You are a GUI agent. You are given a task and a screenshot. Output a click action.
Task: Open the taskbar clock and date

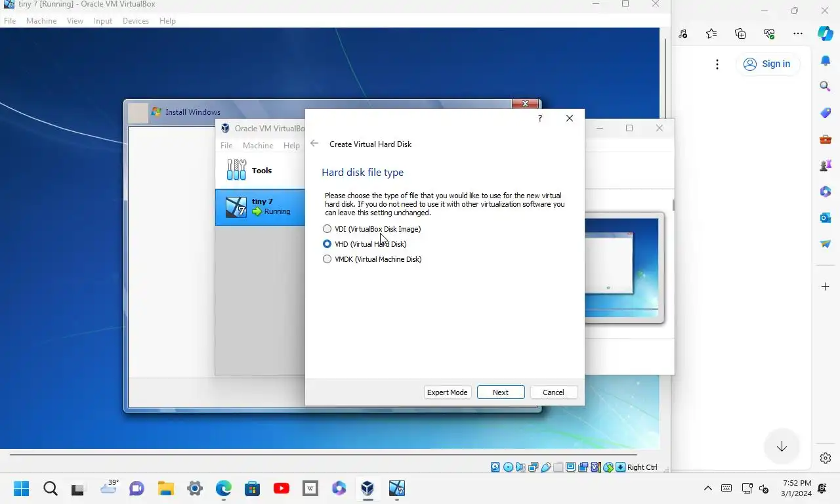pyautogui.click(x=797, y=488)
